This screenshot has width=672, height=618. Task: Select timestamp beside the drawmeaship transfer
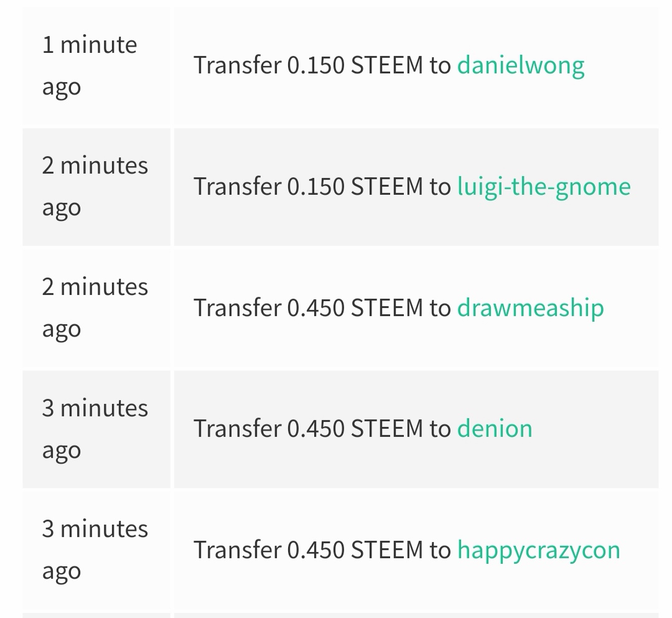tap(95, 308)
